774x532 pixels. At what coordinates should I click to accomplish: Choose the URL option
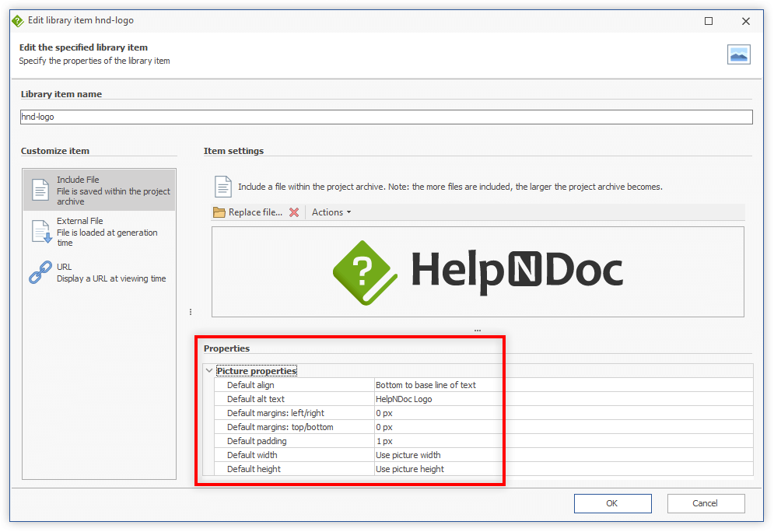coord(100,272)
